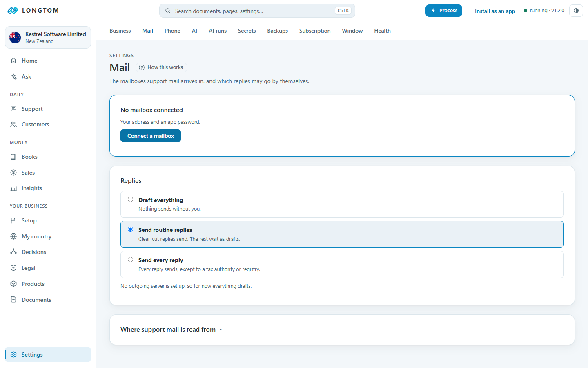Viewport: 588px width, 368px height.
Task: Switch to the AI tab
Action: (194, 31)
